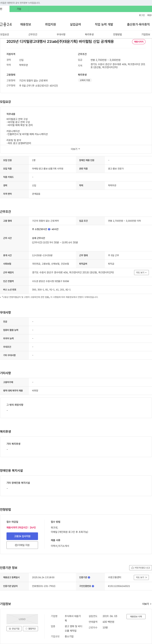Jump to 복리후생 section tab
Viewport: 152px width, 644px height.
pos(89,35)
